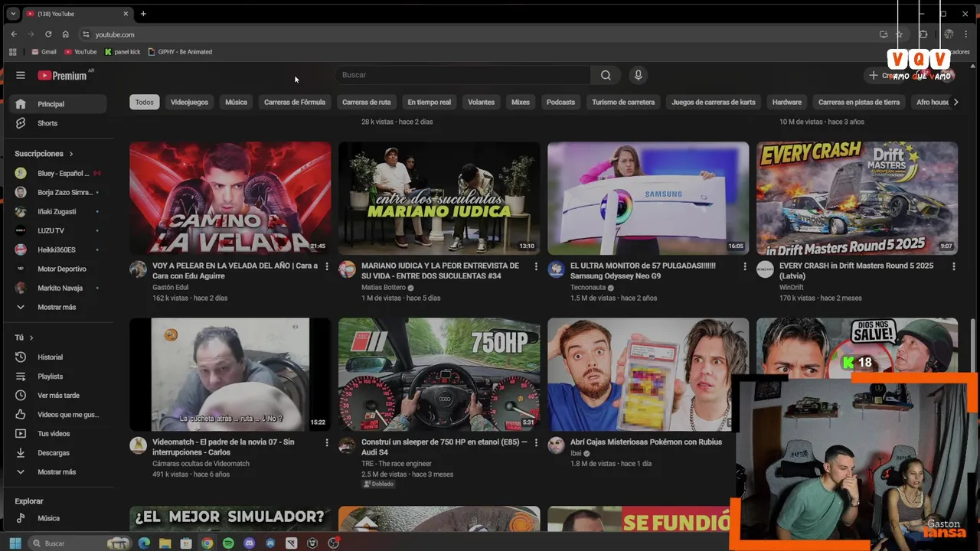Open a new Chrome tab
Viewport: 980px width, 551px height.
click(143, 14)
